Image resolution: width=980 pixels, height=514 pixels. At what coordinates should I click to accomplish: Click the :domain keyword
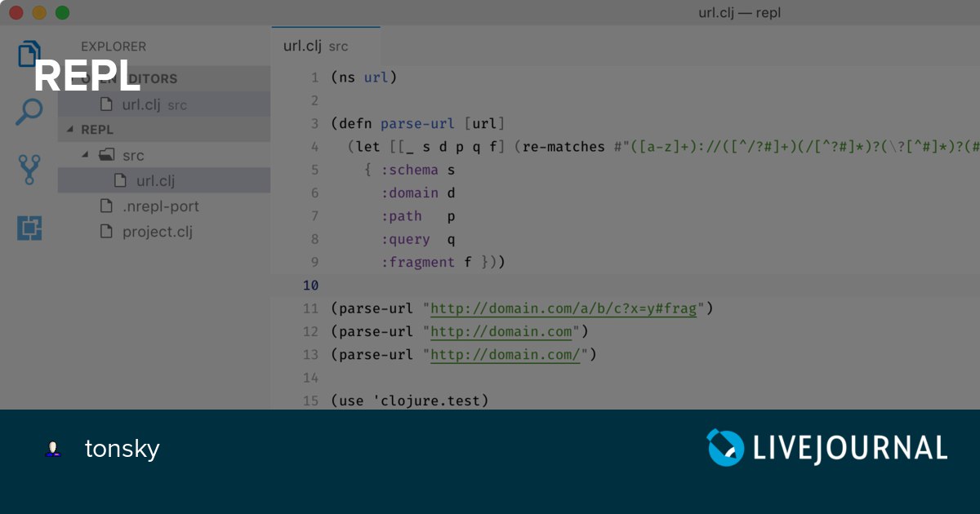409,193
